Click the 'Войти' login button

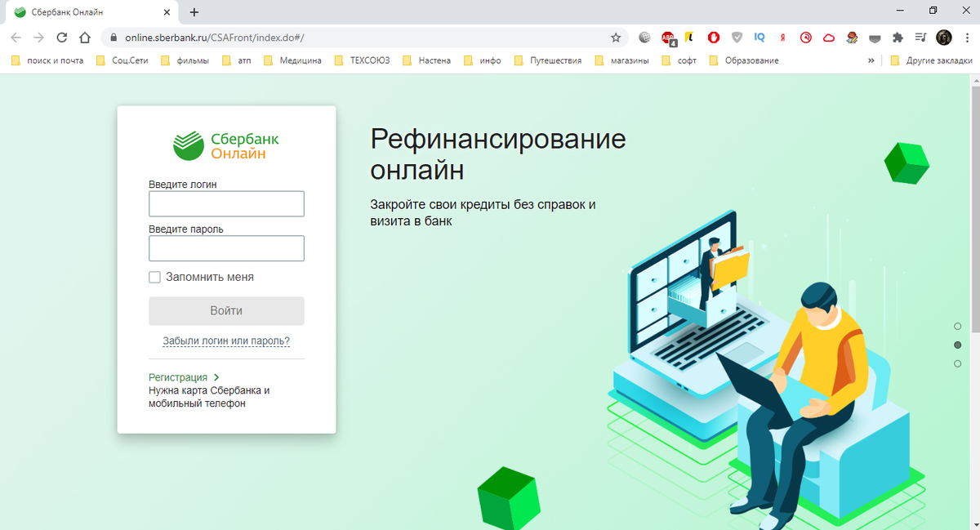(226, 311)
